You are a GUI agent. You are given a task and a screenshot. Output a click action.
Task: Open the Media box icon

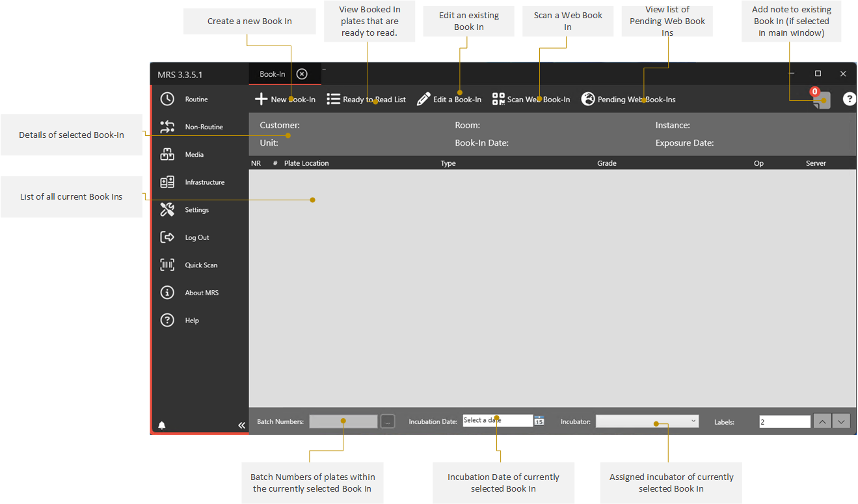point(167,154)
